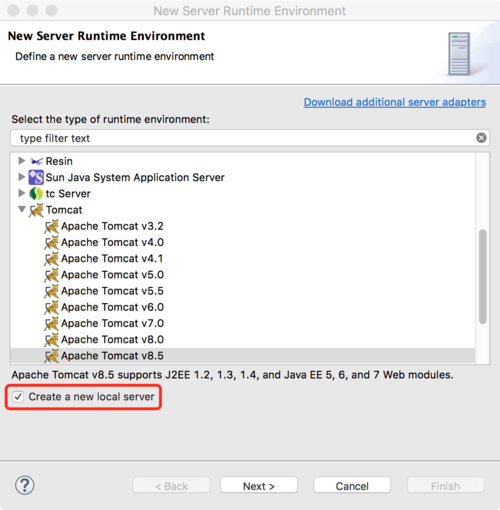The image size is (500, 510).
Task: Click the tc Server leaf icon
Action: pos(36,194)
